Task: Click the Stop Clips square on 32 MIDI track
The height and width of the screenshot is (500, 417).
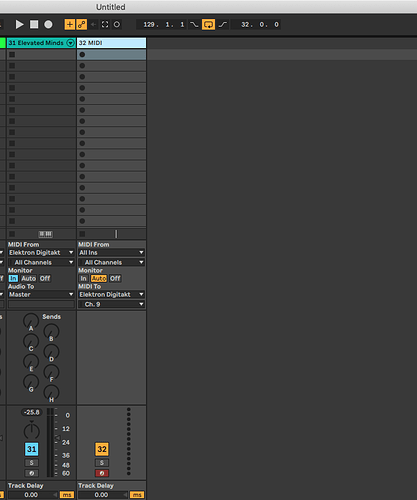Action: [82, 234]
